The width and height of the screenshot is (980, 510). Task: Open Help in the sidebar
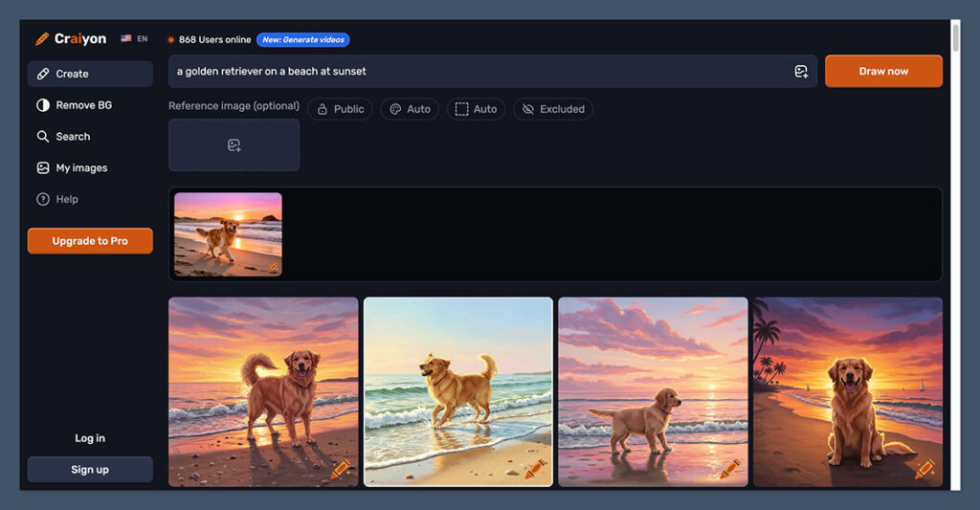click(90, 199)
